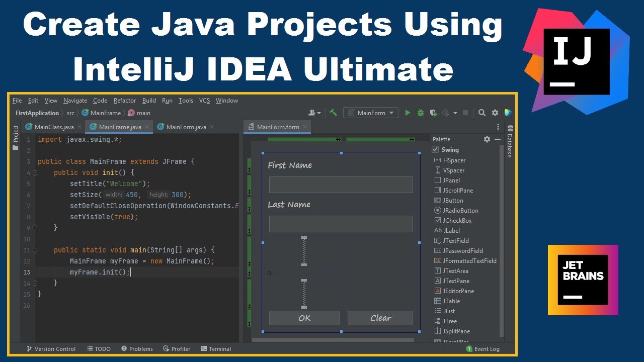
Task: Open the Event Log
Action: coord(483,349)
